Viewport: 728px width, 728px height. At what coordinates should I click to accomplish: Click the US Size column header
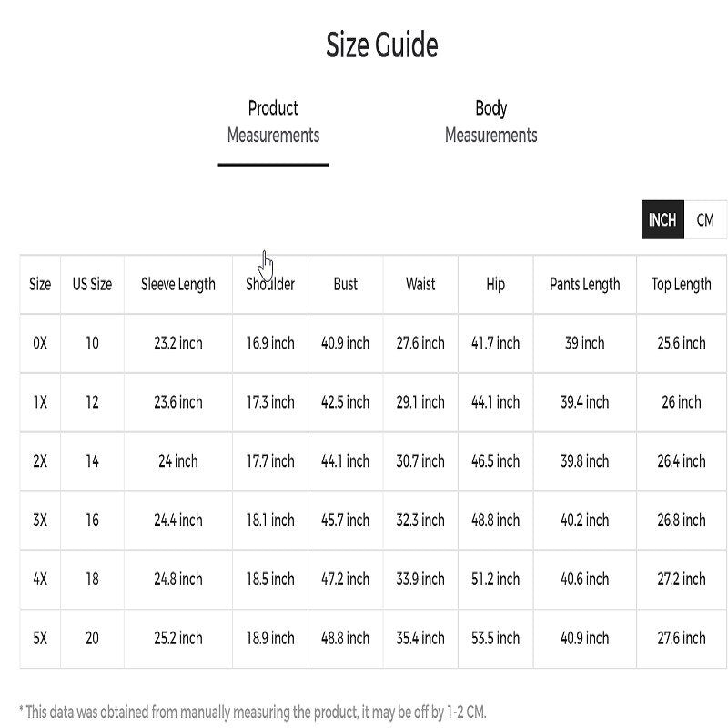92,284
